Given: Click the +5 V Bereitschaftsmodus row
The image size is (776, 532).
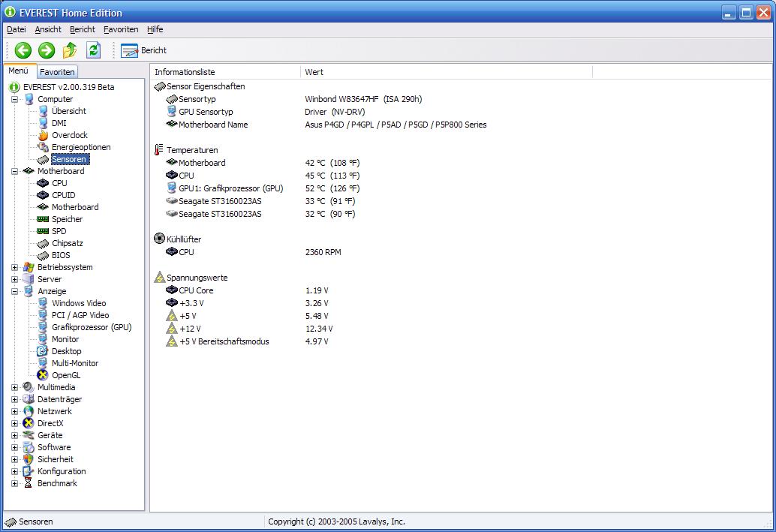Looking at the screenshot, I should [224, 341].
